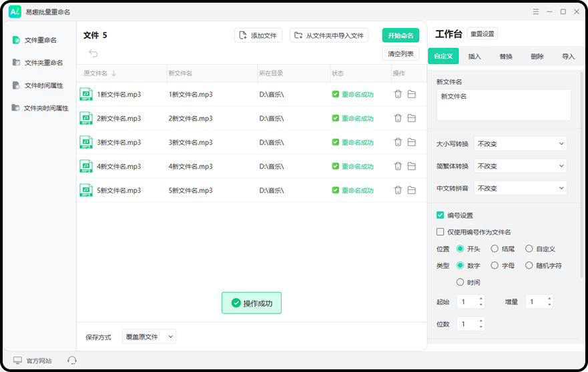
Task: Open the customer support headset icon
Action: 72,360
